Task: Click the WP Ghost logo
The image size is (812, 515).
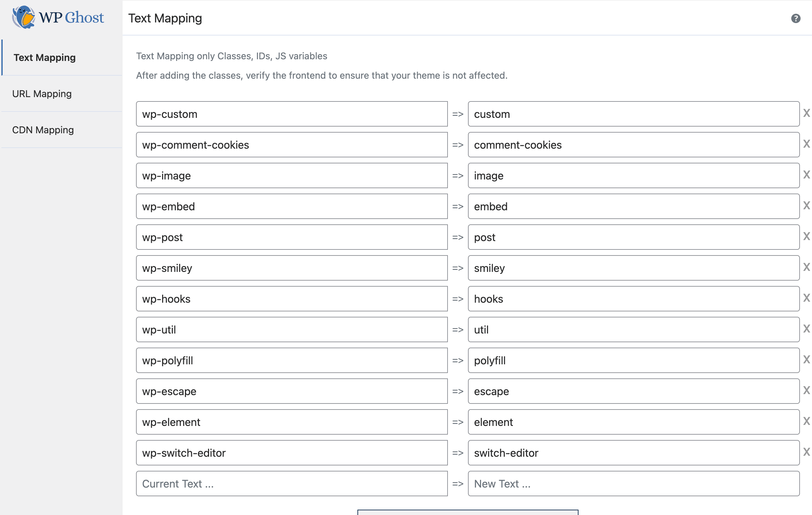Action: pyautogui.click(x=58, y=17)
